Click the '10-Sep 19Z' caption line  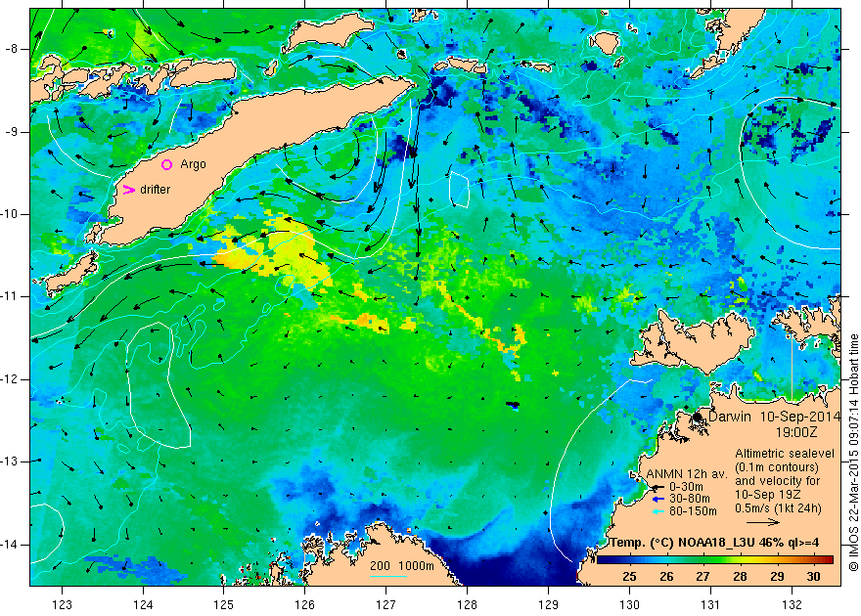coord(767,495)
